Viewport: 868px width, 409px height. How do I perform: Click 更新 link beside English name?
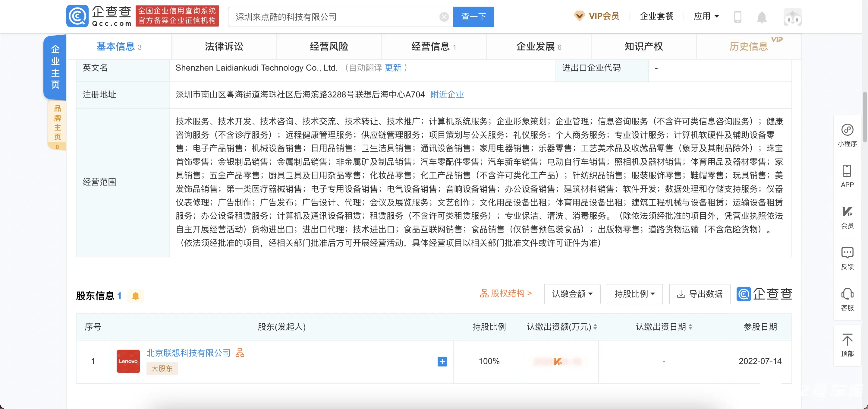pyautogui.click(x=393, y=68)
